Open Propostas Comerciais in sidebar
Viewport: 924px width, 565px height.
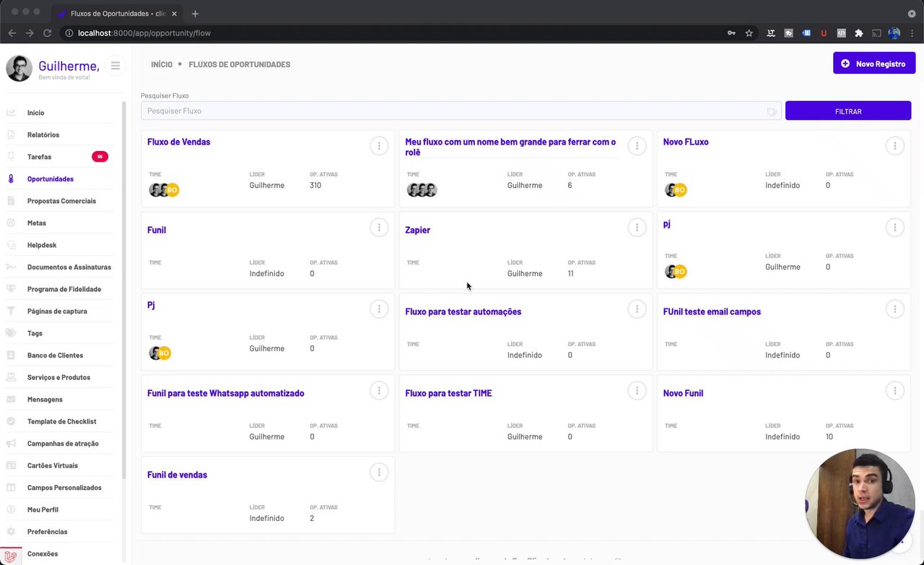[x=61, y=201]
